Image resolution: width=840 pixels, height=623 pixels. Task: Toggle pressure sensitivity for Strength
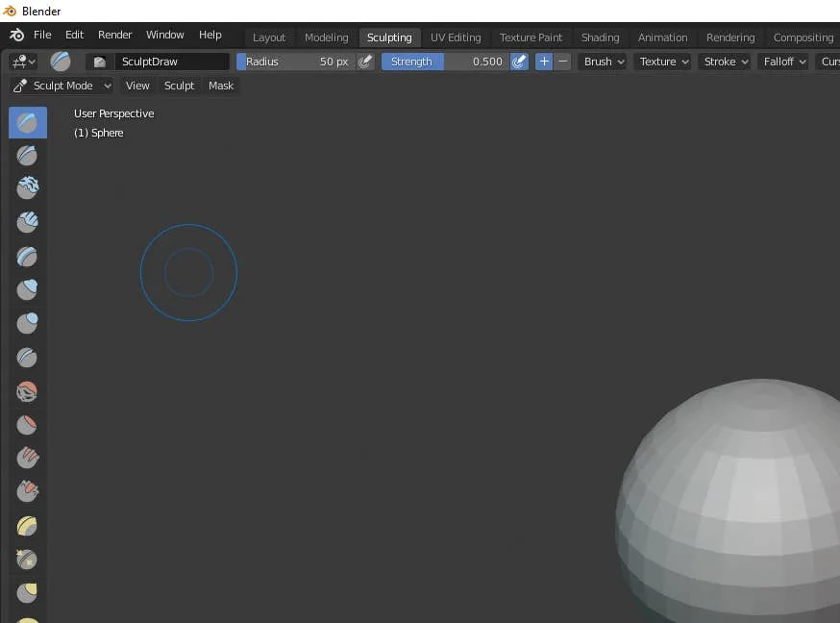(x=519, y=62)
